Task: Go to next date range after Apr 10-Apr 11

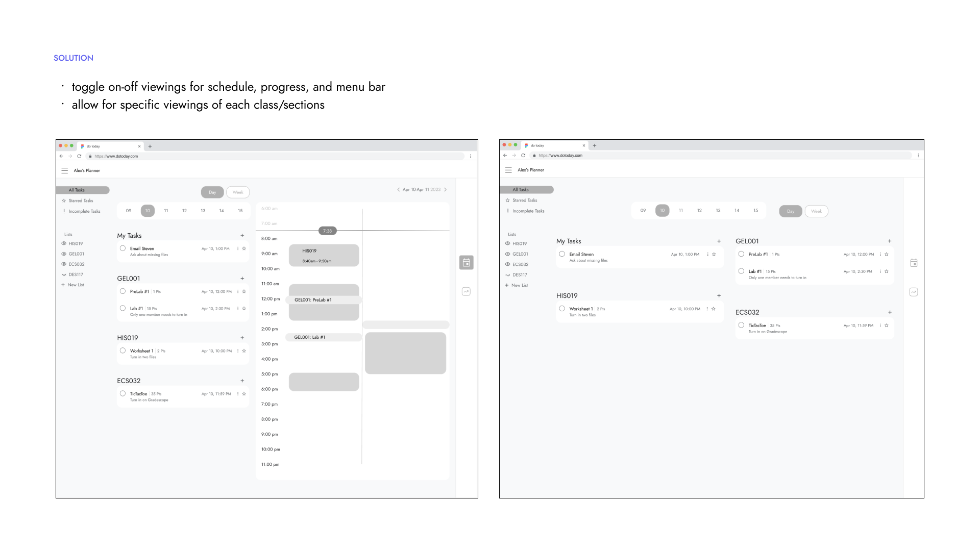Action: tap(445, 190)
